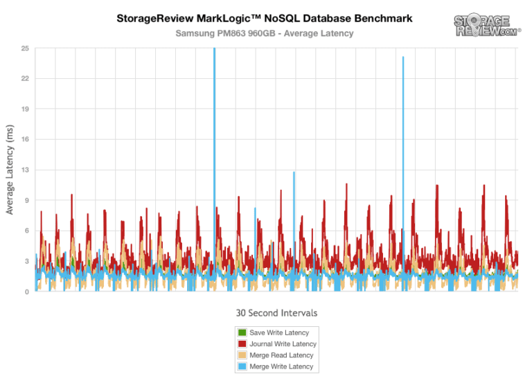This screenshot has width=532, height=392.
Task: Click the StorageReview MarkLogic chart title
Action: 265,18
